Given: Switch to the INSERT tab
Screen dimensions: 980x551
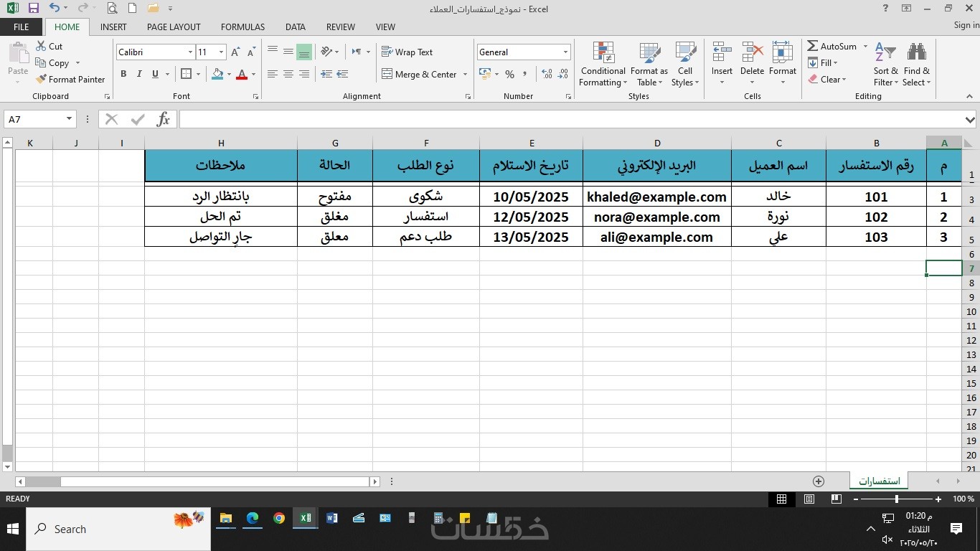Looking at the screenshot, I should point(113,27).
